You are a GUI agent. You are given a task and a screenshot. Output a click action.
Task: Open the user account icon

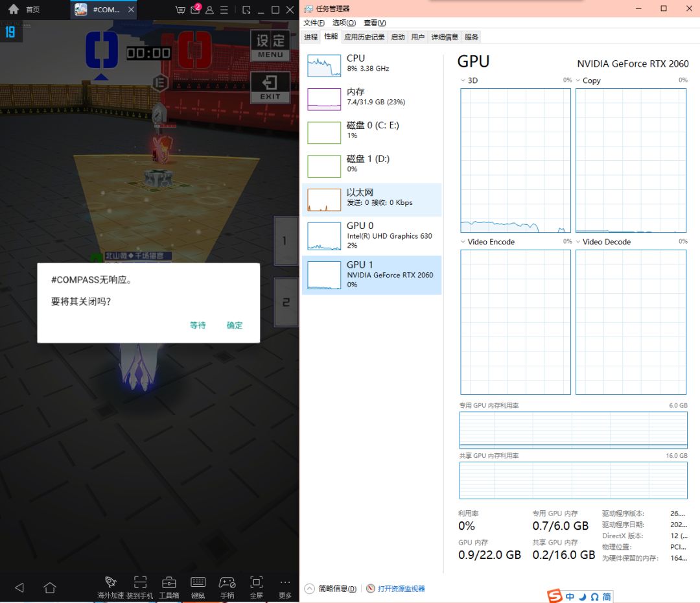click(x=209, y=9)
